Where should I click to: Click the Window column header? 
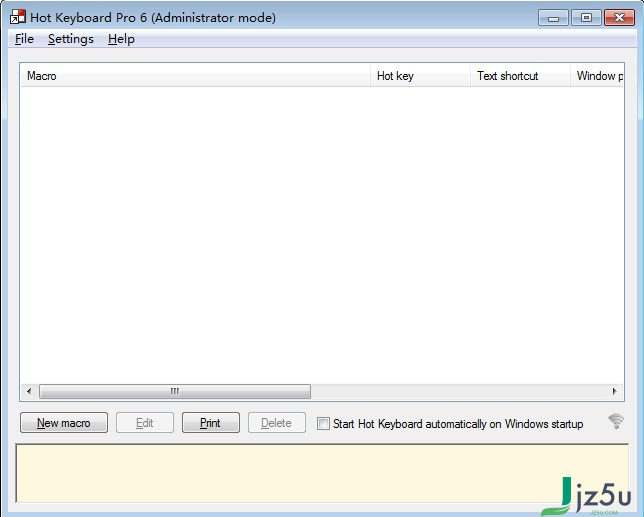coord(597,76)
